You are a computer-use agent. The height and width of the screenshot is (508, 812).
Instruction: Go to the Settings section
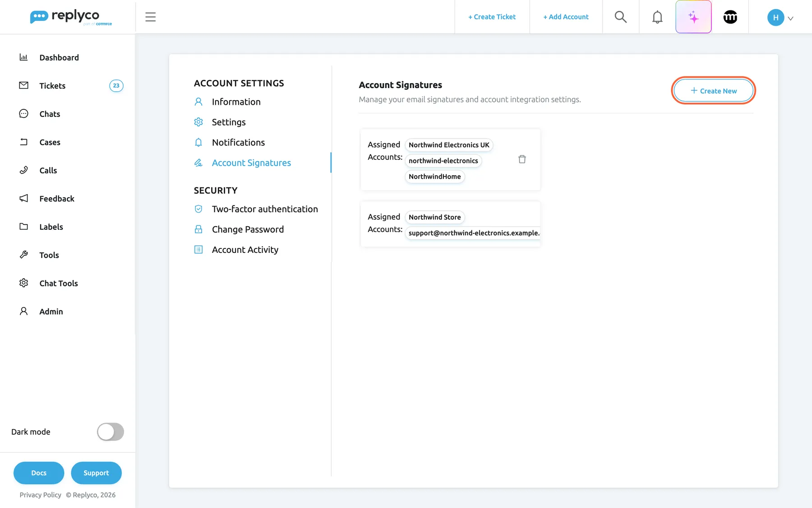point(229,122)
